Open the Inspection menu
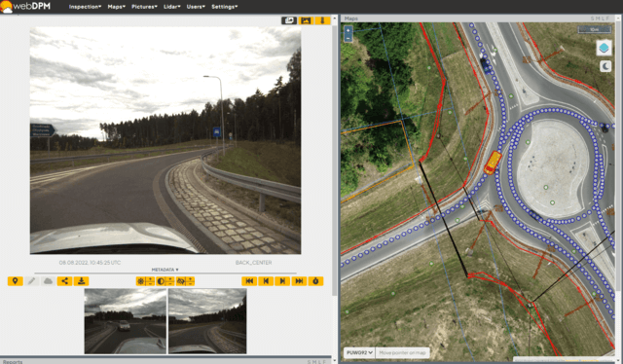 click(85, 7)
